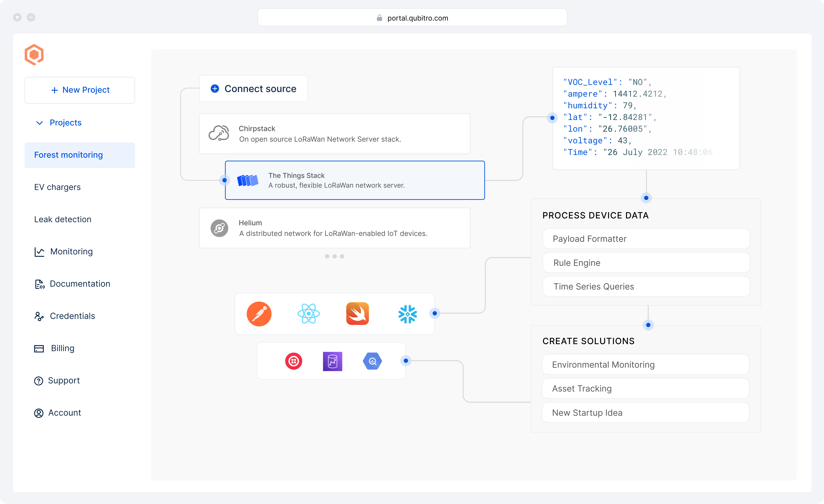Screen dimensions: 824x504
Task: Toggle The Things Stack source selection
Action: click(x=354, y=180)
